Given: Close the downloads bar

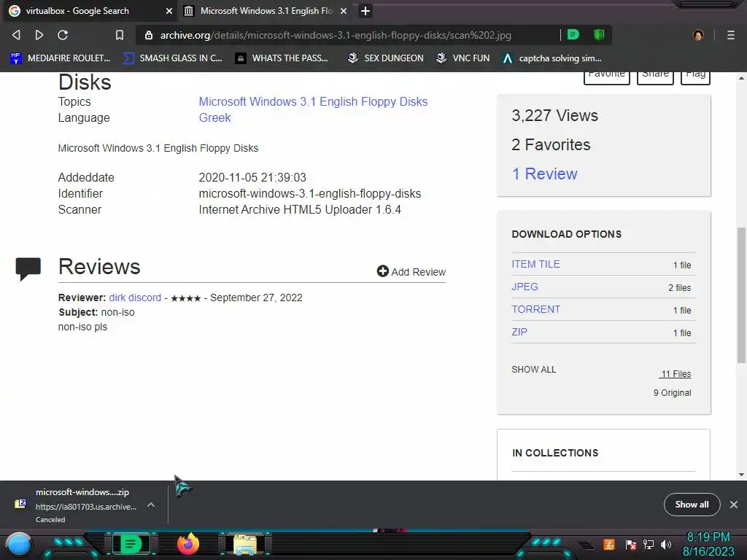Looking at the screenshot, I should tap(734, 505).
